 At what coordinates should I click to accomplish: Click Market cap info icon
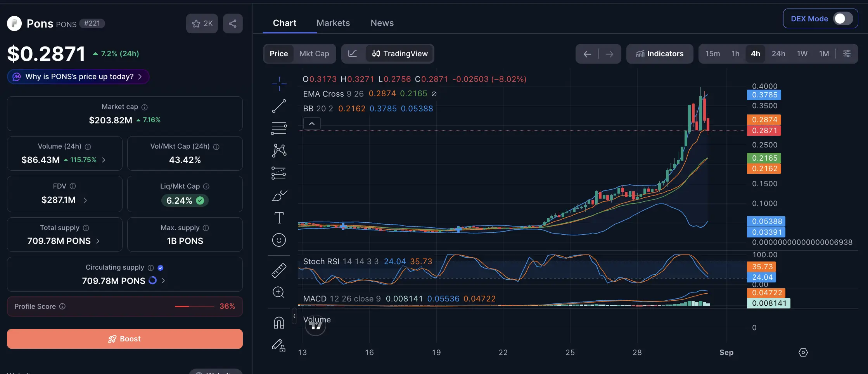coord(145,107)
